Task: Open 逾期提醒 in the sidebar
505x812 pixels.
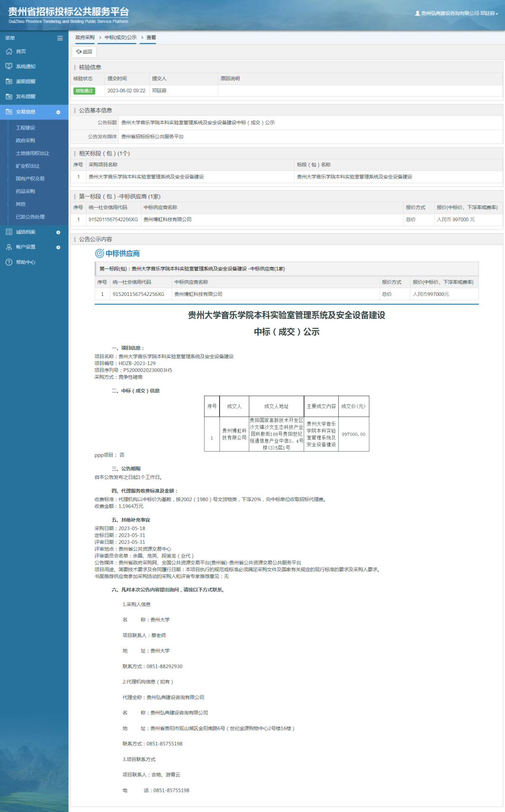Action: click(26, 82)
